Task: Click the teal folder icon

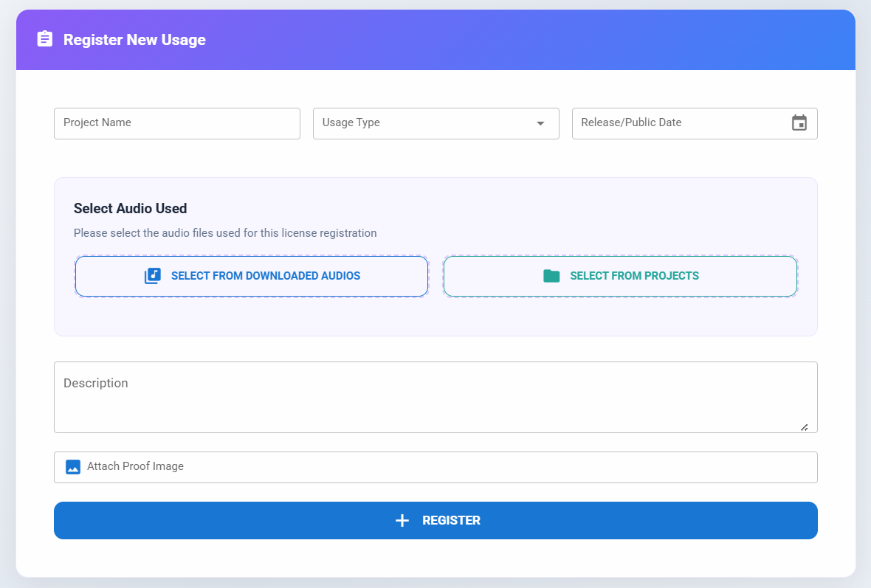Action: pyautogui.click(x=551, y=276)
